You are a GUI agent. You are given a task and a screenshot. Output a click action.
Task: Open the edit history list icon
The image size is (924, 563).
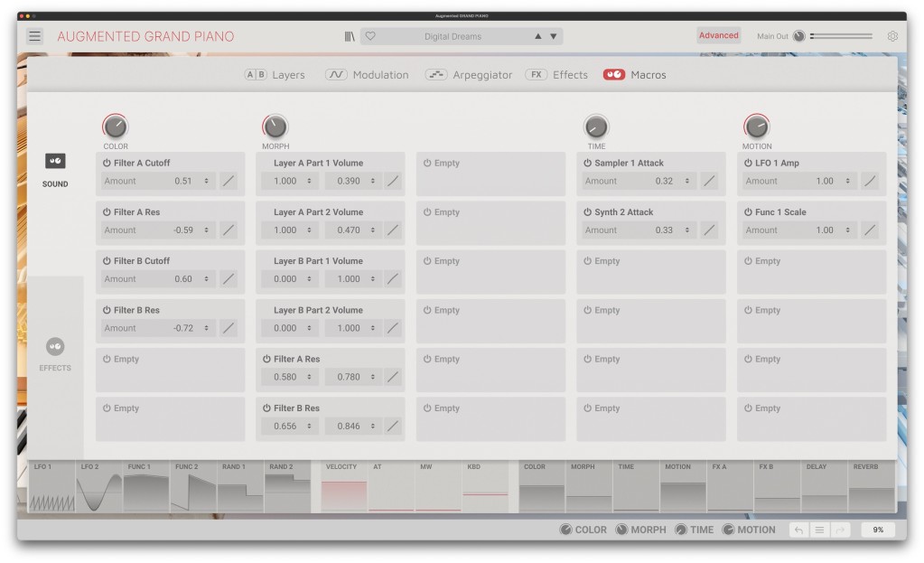819,530
